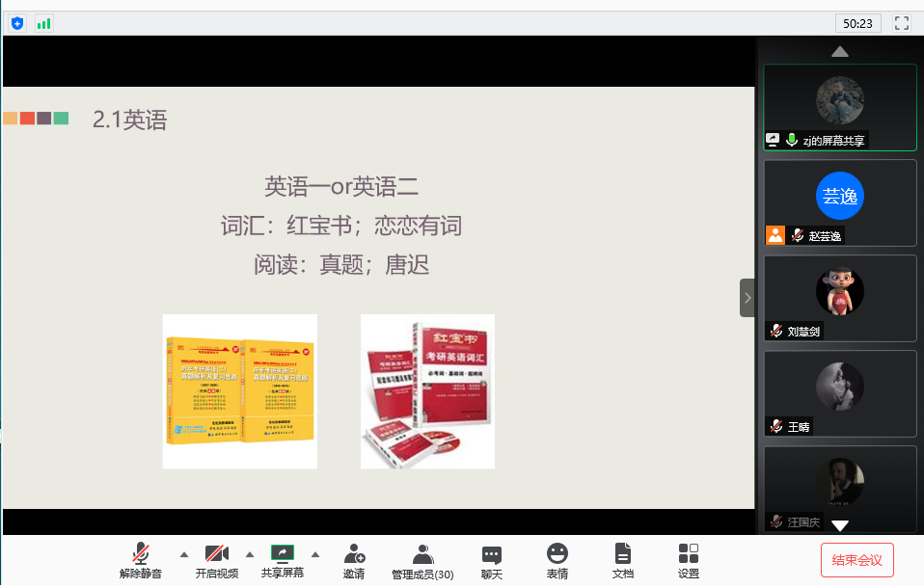This screenshot has width=924, height=588.
Task: Toggle 开启视频 camera button
Action: point(216,553)
